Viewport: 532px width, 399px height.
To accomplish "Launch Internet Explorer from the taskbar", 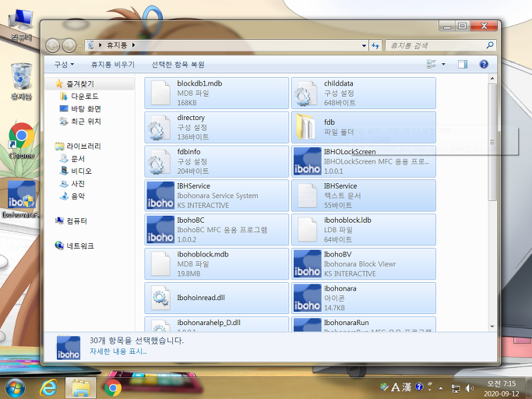I will click(x=48, y=387).
